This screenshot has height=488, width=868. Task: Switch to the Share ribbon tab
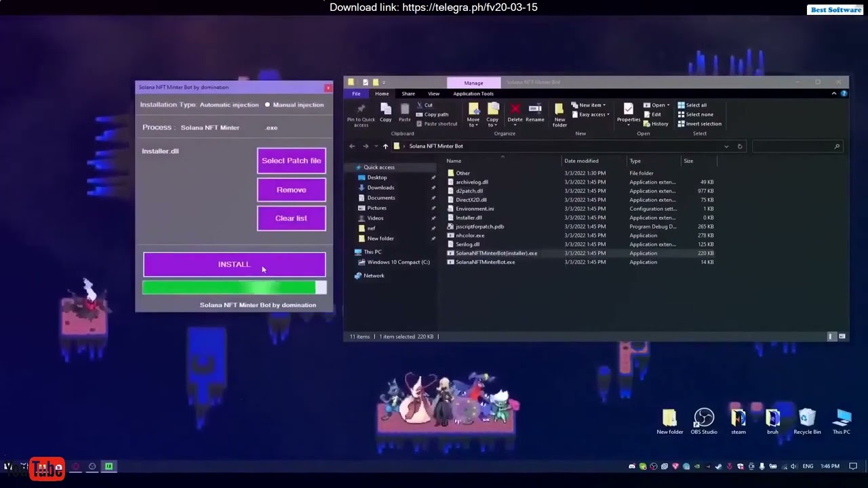[x=408, y=94]
